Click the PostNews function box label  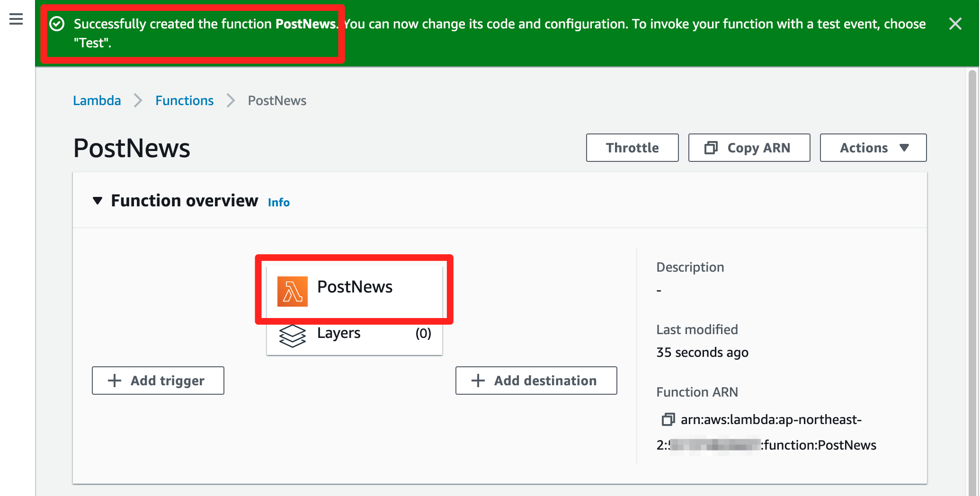pos(355,287)
